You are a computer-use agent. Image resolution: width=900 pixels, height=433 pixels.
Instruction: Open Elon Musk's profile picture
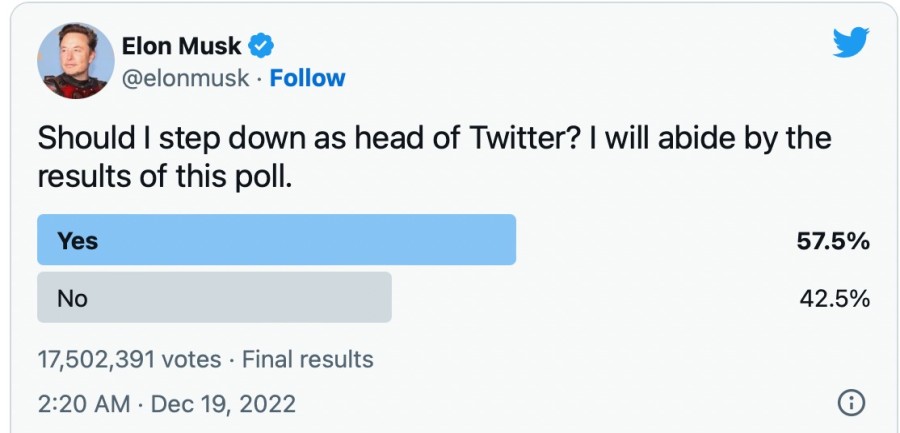[x=76, y=61]
